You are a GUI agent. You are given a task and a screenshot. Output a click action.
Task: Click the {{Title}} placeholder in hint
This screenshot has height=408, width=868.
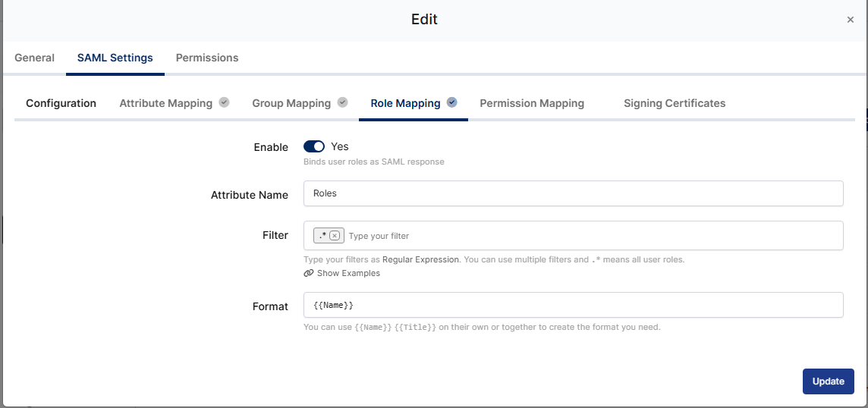415,327
